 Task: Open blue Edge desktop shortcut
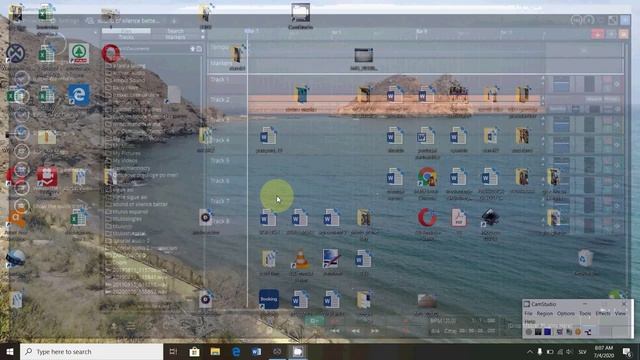(x=79, y=95)
